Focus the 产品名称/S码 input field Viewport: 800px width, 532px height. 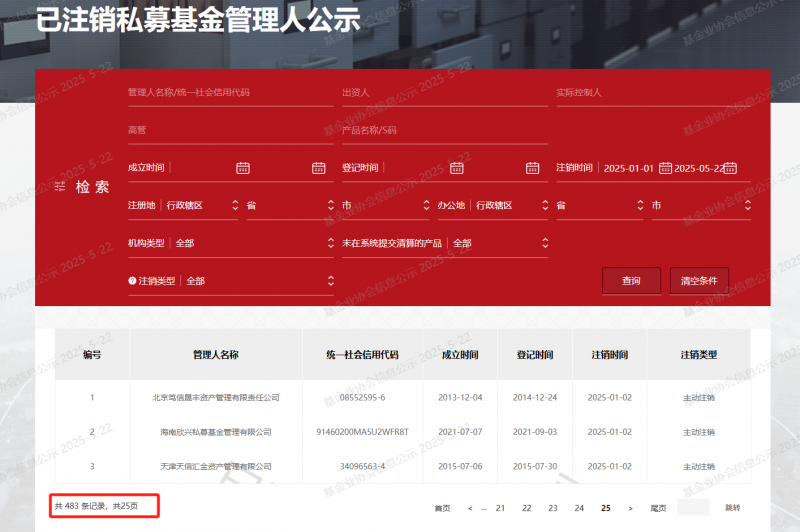tap(445, 131)
